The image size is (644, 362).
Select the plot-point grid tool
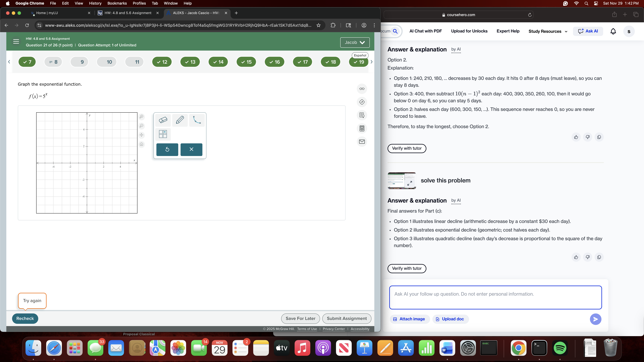coord(163,134)
